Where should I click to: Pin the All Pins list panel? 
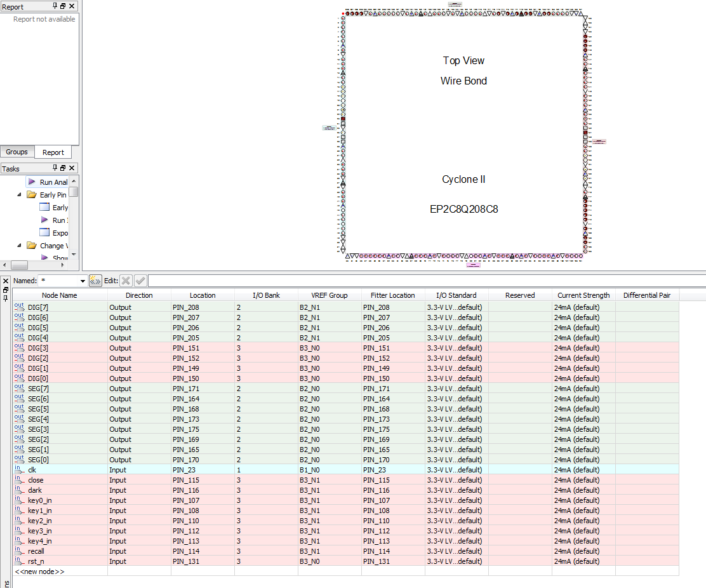pos(6,298)
